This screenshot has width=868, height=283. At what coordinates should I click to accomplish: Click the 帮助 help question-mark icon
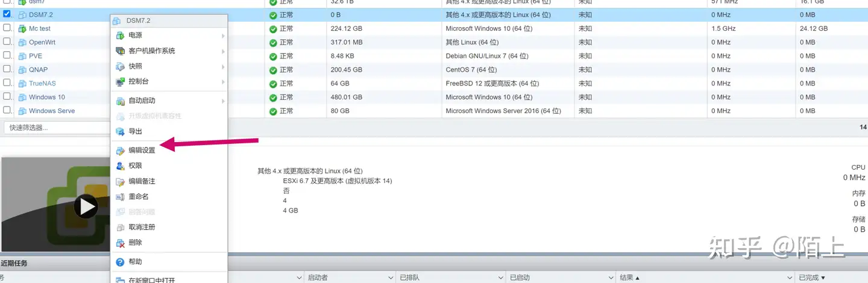coord(120,262)
